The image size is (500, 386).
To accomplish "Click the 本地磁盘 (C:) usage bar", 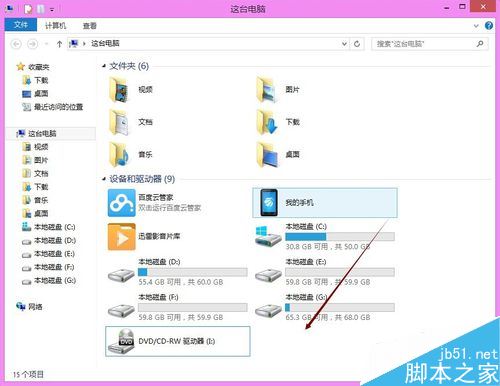I will (x=340, y=237).
